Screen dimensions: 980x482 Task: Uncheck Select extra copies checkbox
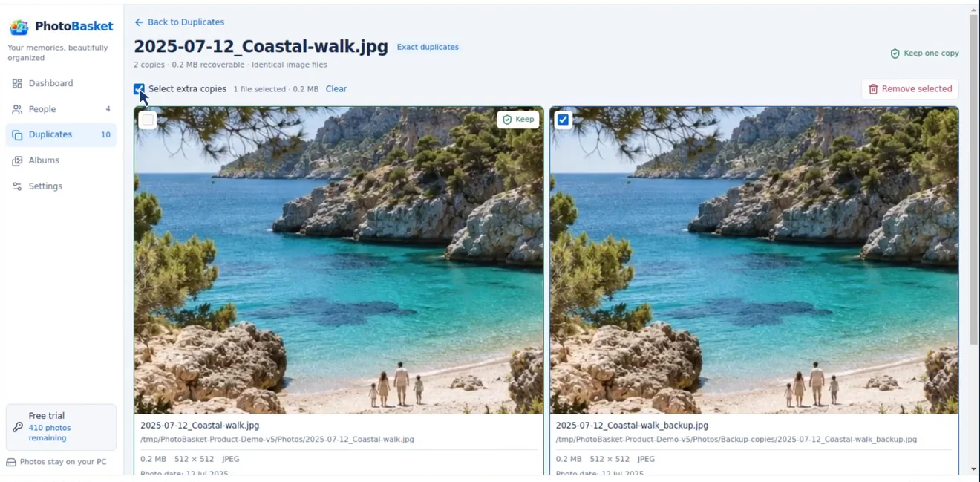(139, 89)
